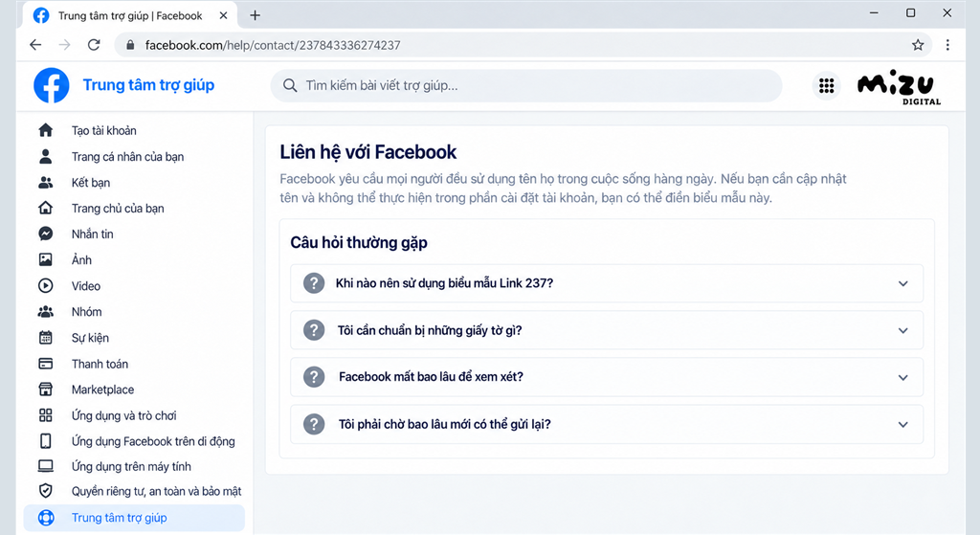Screen dimensions: 980x535
Task: Click the phone icon beside Ứng dụng Facebook di động
Action: 46,440
